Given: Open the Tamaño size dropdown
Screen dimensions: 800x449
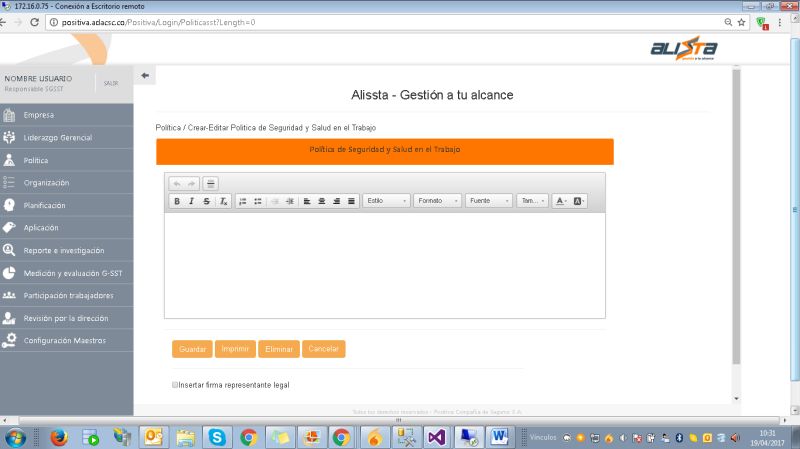Looking at the screenshot, I should pyautogui.click(x=532, y=201).
